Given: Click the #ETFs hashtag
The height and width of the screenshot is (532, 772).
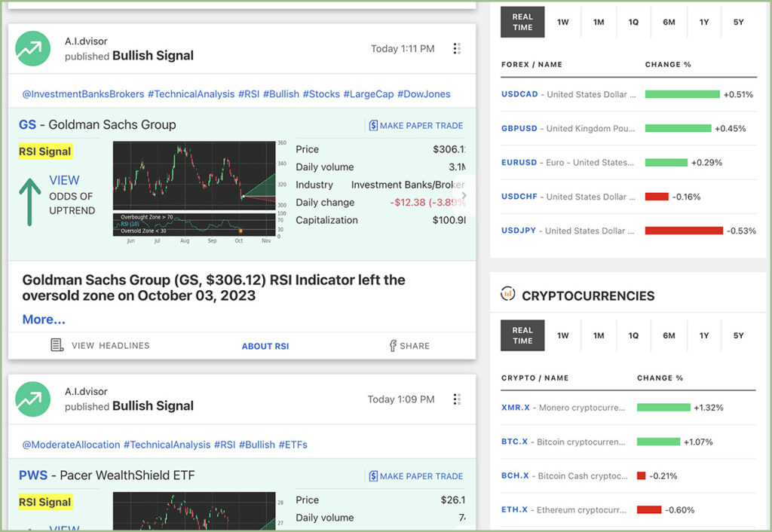Looking at the screenshot, I should point(293,445).
